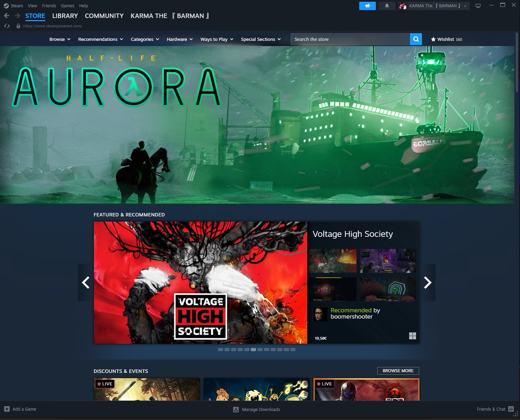The image size is (520, 420).
Task: Click the magnifier search button
Action: [416, 39]
